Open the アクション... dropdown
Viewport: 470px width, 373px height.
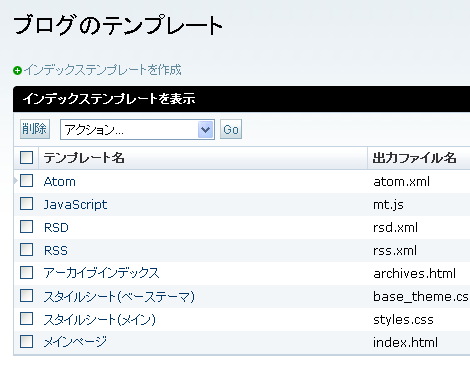(x=137, y=129)
